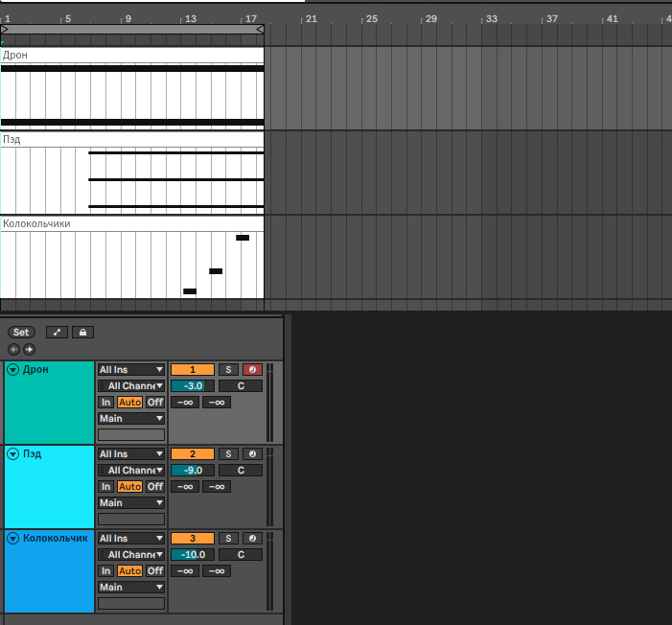
Task: Arm recording on the Пэд track
Action: (252, 454)
